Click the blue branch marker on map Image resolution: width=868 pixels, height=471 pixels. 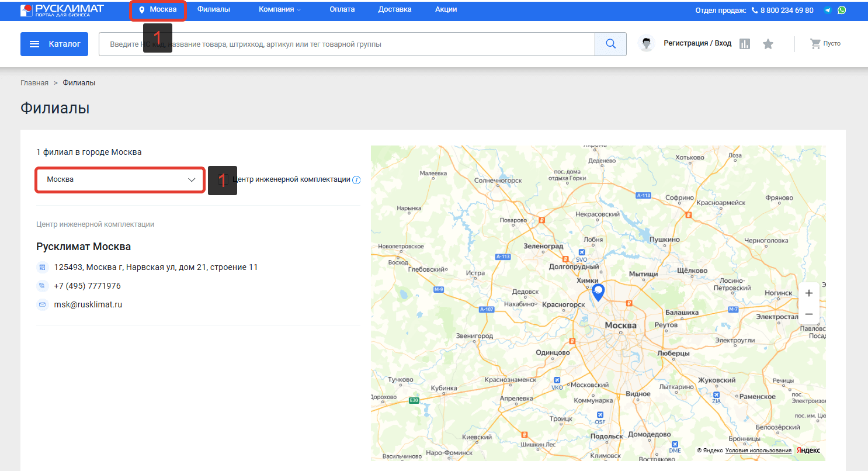(598, 292)
